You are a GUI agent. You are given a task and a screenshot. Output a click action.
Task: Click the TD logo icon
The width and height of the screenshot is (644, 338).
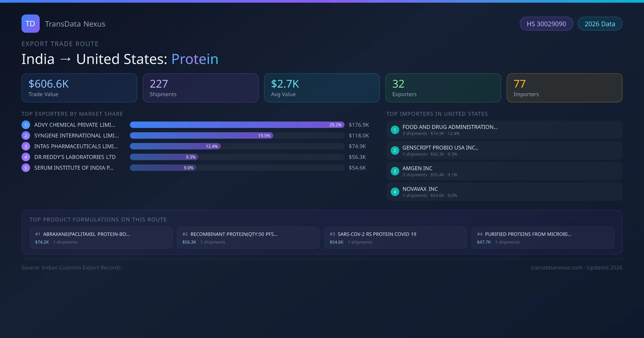pyautogui.click(x=30, y=24)
